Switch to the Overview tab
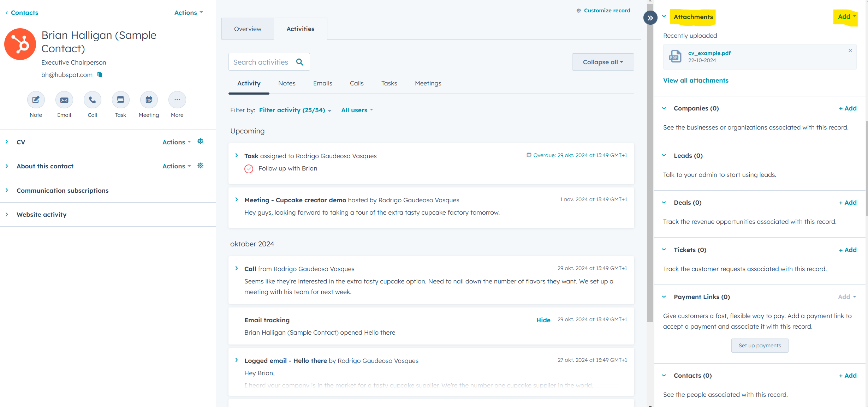This screenshot has height=407, width=868. pos(248,29)
